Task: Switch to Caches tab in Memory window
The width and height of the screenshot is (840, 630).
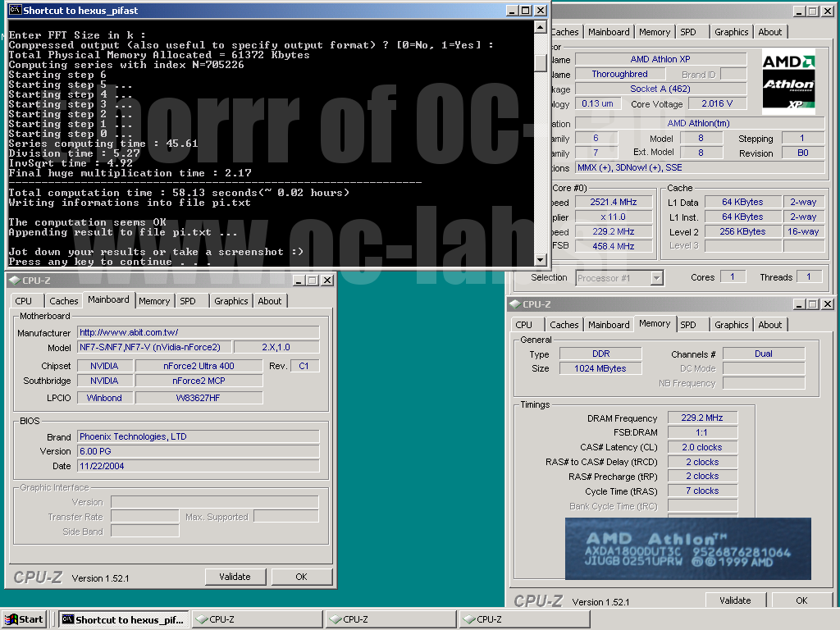Action: (564, 325)
